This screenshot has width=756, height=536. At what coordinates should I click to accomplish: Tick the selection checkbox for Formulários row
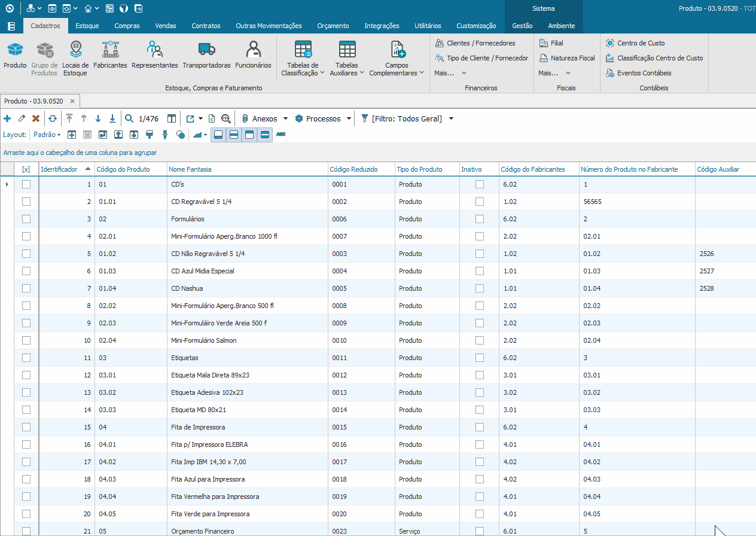[26, 219]
